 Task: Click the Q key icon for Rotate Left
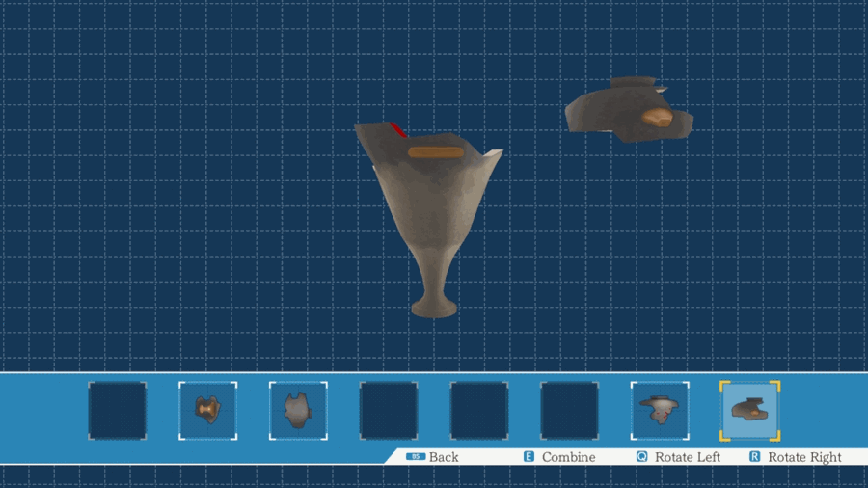point(641,456)
